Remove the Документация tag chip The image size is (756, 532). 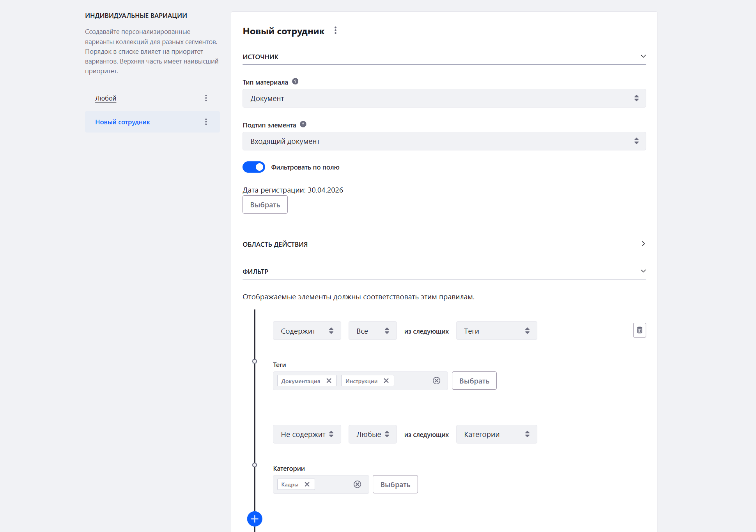point(329,381)
